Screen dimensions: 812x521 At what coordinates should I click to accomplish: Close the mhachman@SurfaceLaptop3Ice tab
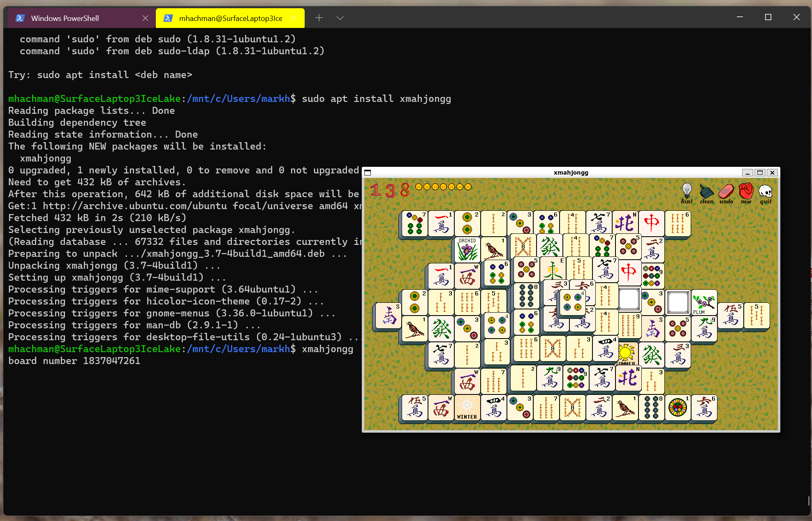click(x=293, y=18)
